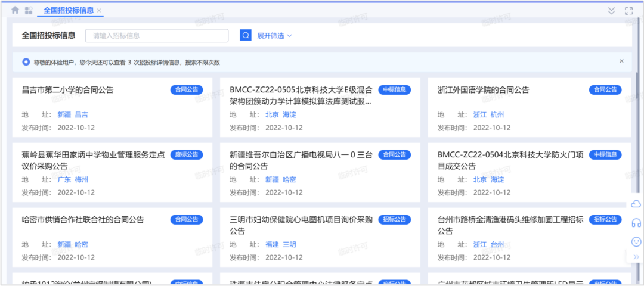Viewport: 644px width, 286px height.
Task: Focus the 请输入招标信息 search field
Action: pyautogui.click(x=157, y=36)
